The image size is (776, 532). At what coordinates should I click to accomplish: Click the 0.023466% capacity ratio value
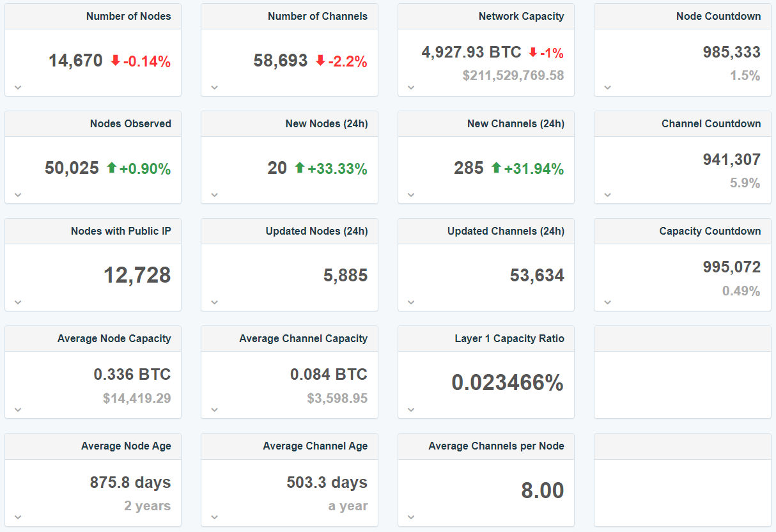pos(508,383)
